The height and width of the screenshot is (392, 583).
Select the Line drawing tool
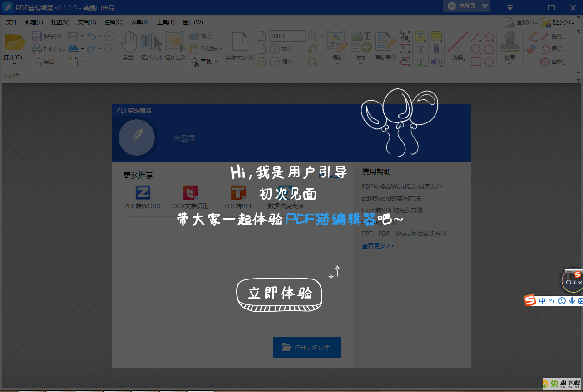pos(457,42)
